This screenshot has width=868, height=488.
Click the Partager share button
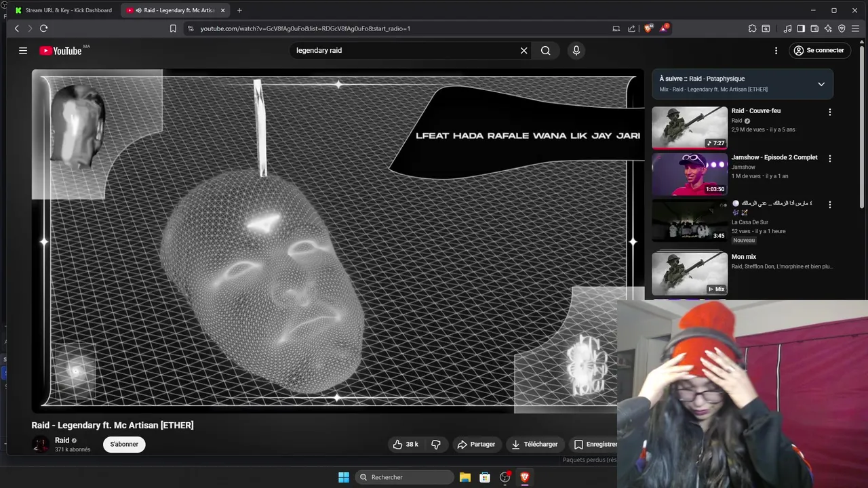476,445
